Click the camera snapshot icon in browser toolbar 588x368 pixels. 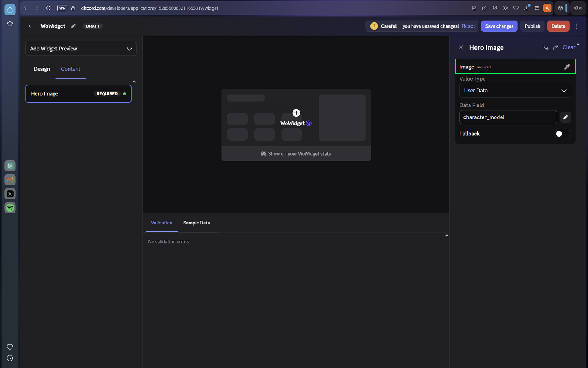tap(485, 8)
